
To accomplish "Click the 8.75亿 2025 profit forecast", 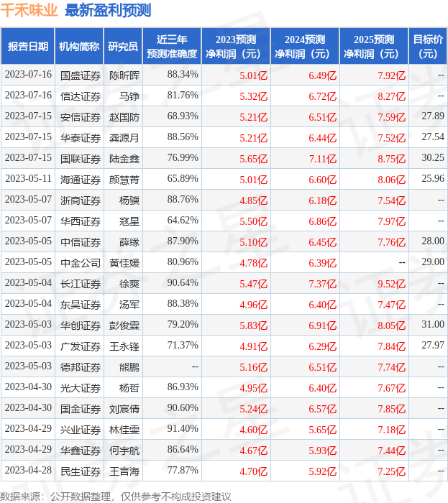I will click(x=391, y=159).
